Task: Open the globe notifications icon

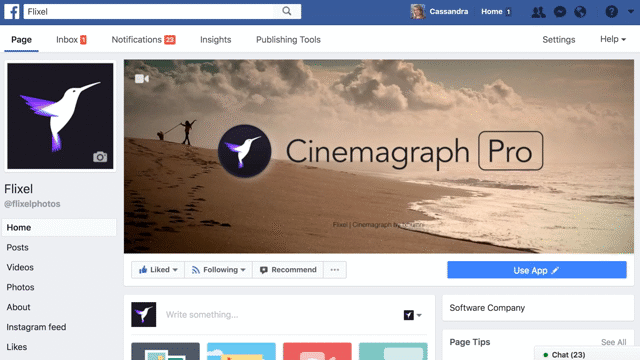Action: 580,12
